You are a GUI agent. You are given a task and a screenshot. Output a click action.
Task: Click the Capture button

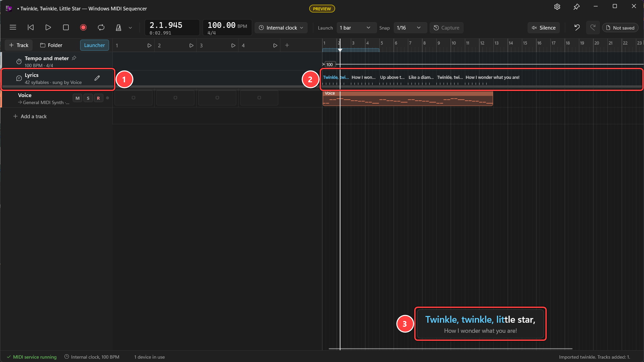[x=446, y=28]
